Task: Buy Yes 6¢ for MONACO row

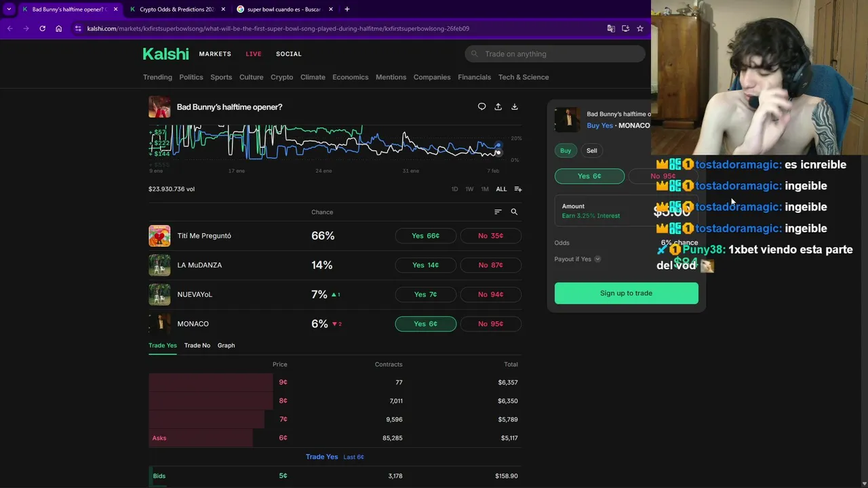Action: tap(426, 324)
